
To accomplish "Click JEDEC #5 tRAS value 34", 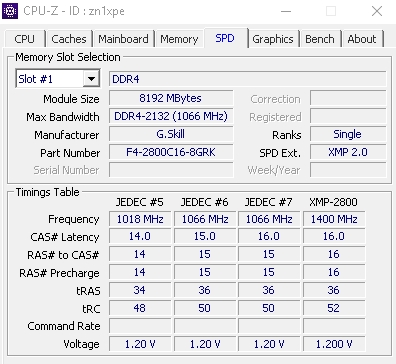I will [140, 290].
